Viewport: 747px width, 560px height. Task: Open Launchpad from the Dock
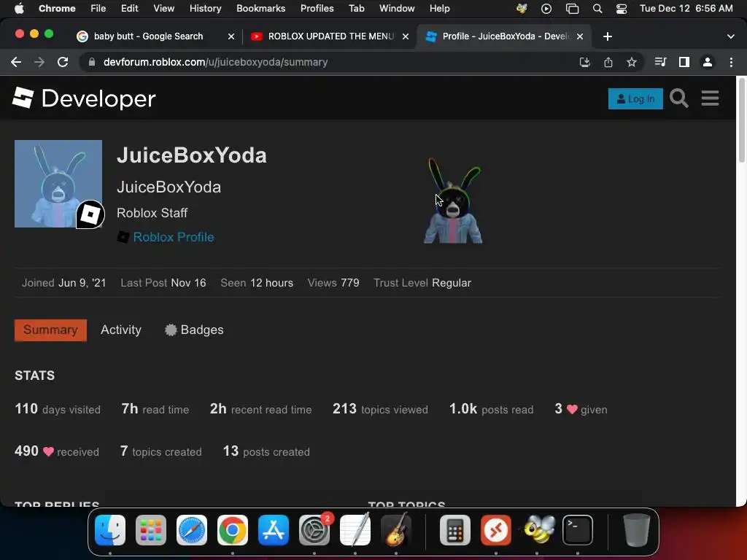(151, 530)
